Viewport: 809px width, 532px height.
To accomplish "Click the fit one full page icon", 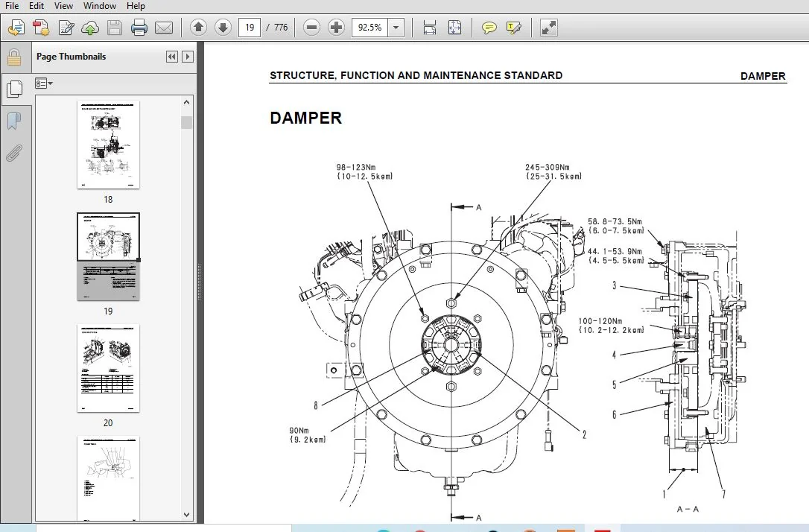I will coord(454,28).
